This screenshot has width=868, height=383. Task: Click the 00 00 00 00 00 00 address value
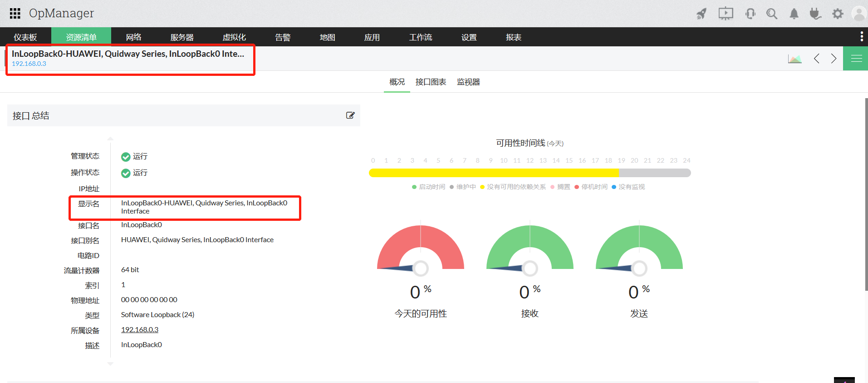[149, 300]
